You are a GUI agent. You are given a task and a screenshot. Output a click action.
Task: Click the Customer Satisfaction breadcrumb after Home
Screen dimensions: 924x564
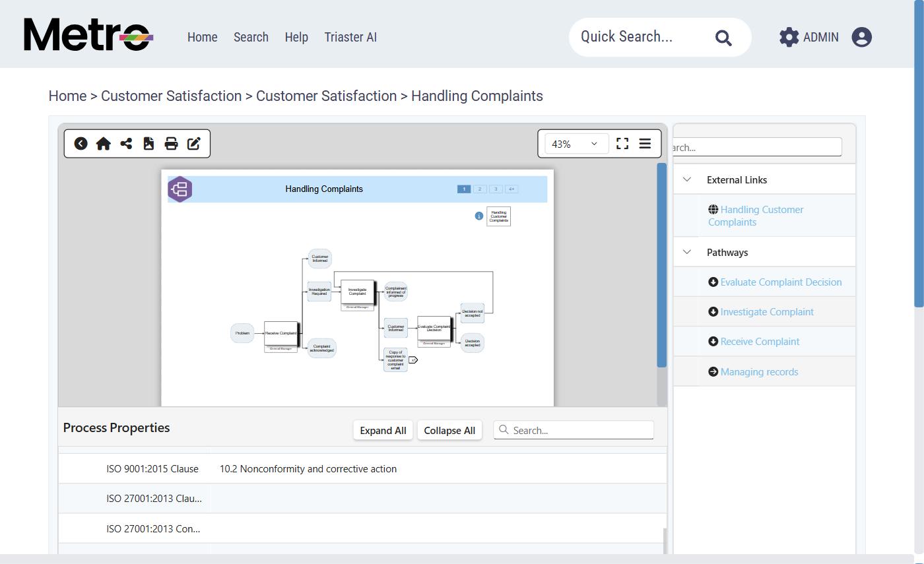(171, 96)
